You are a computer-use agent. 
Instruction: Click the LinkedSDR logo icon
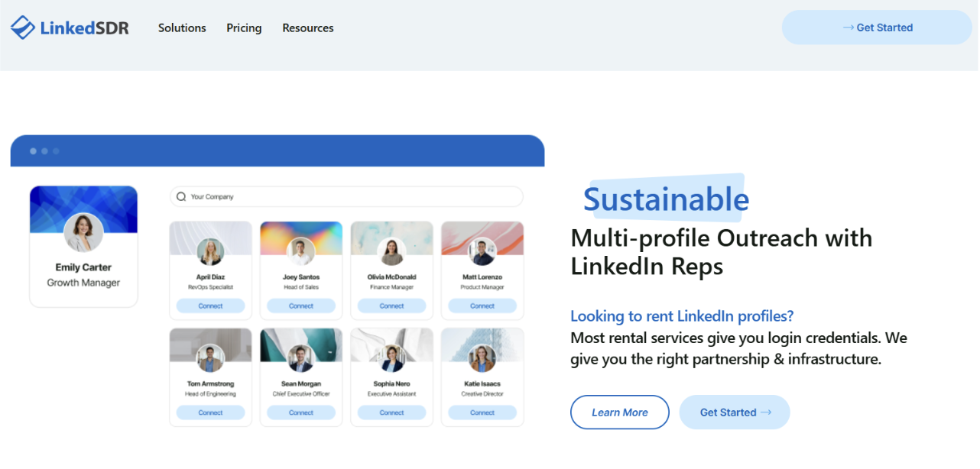pyautogui.click(x=24, y=27)
